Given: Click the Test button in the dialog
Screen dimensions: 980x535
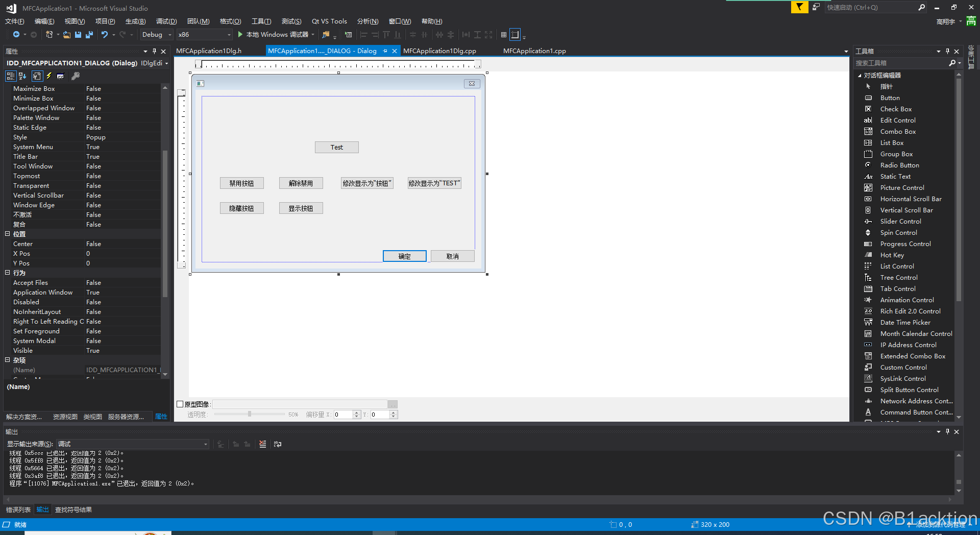Looking at the screenshot, I should (x=337, y=148).
